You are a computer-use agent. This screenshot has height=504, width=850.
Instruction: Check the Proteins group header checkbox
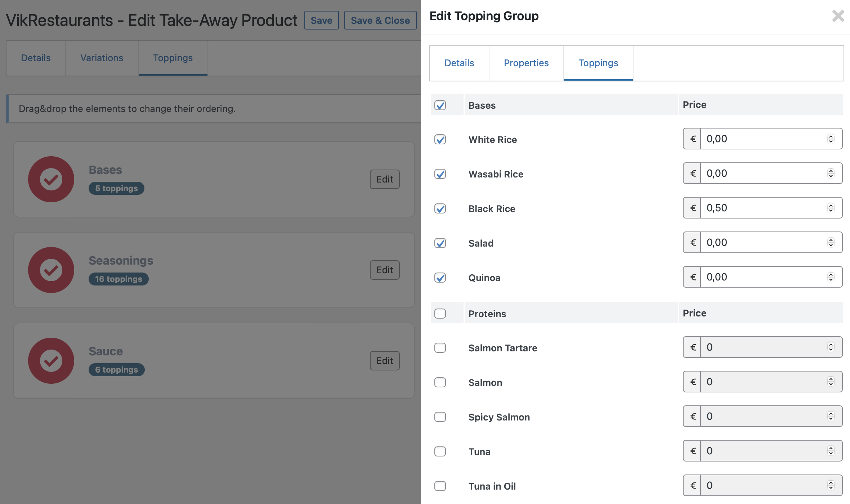[440, 314]
